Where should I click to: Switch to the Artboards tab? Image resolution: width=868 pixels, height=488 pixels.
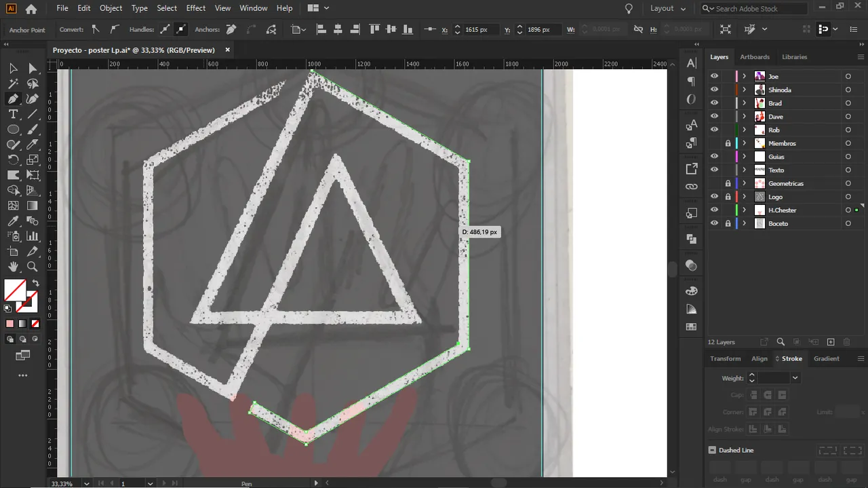[x=755, y=57]
